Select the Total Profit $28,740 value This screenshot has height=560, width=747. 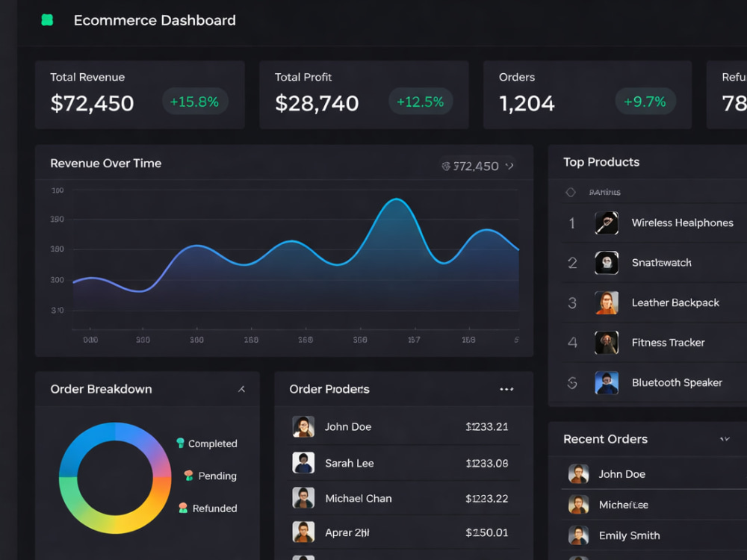pyautogui.click(x=317, y=103)
